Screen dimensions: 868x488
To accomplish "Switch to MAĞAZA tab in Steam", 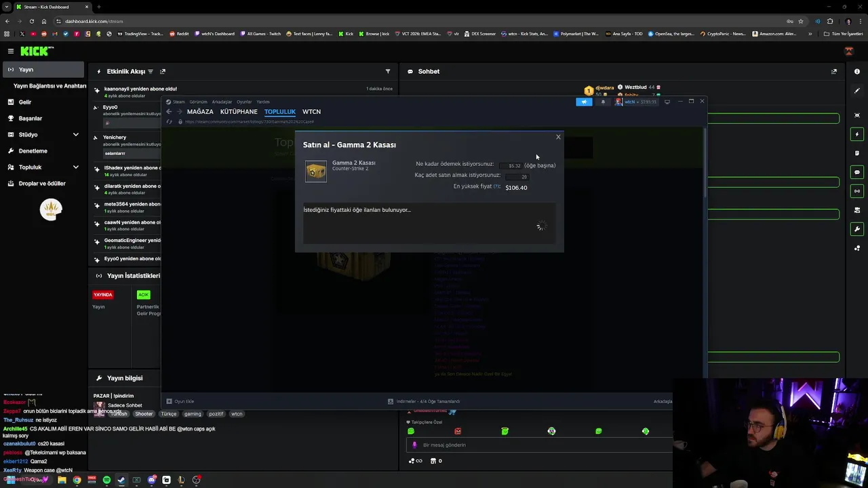I will 200,112.
